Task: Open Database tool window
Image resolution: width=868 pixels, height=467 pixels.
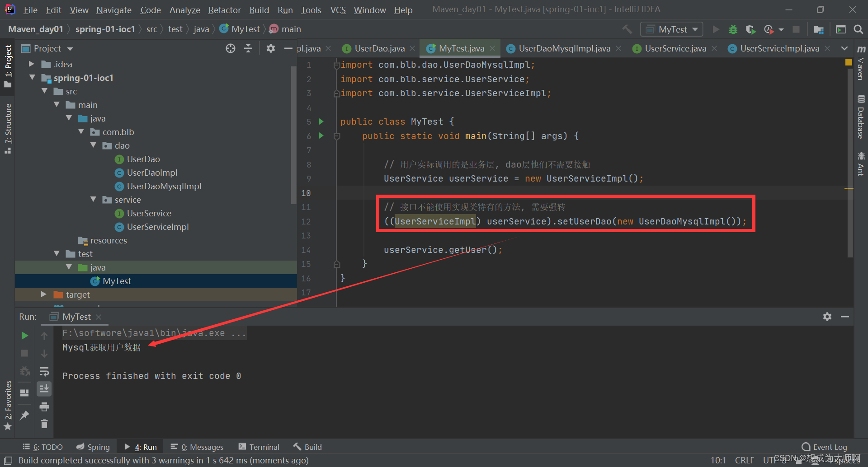Action: tap(861, 117)
